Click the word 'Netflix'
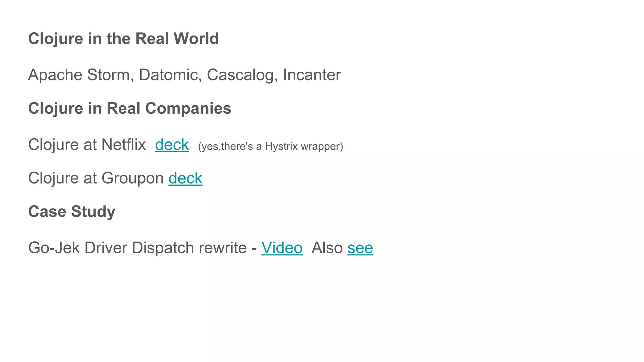 coord(124,145)
